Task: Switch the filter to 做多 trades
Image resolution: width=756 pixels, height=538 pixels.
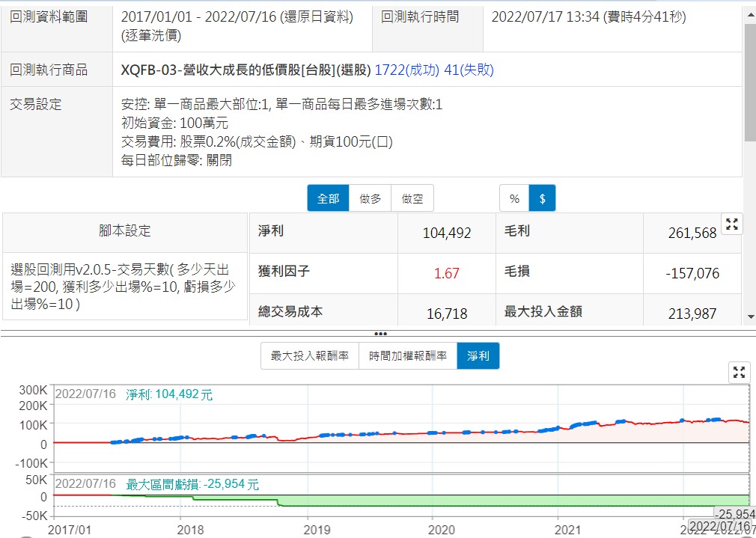Action: point(370,198)
